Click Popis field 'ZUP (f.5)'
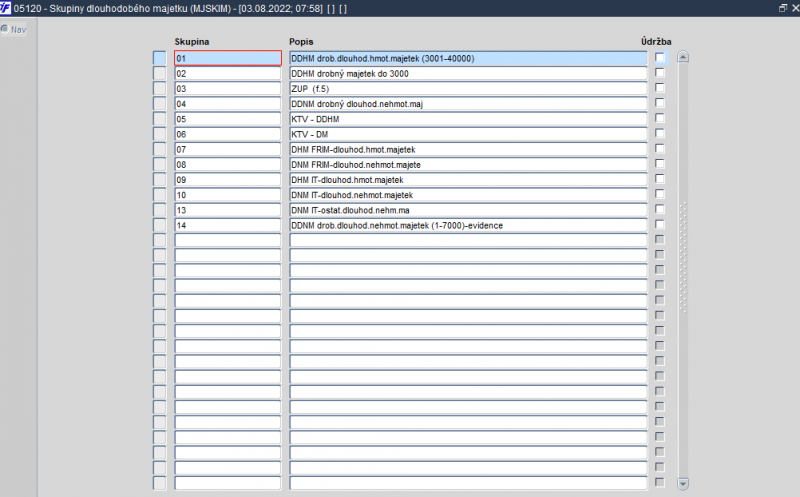The image size is (800, 497). pyautogui.click(x=468, y=89)
